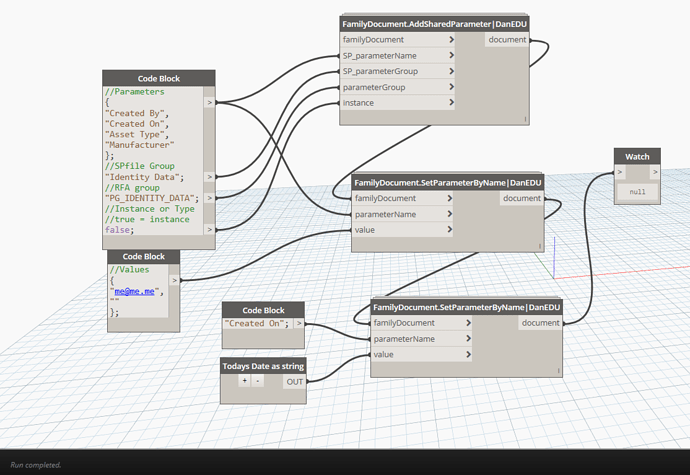Click the lacing indicator on AddSharedParameter node
Screen dimensions: 690x475
tap(525, 119)
